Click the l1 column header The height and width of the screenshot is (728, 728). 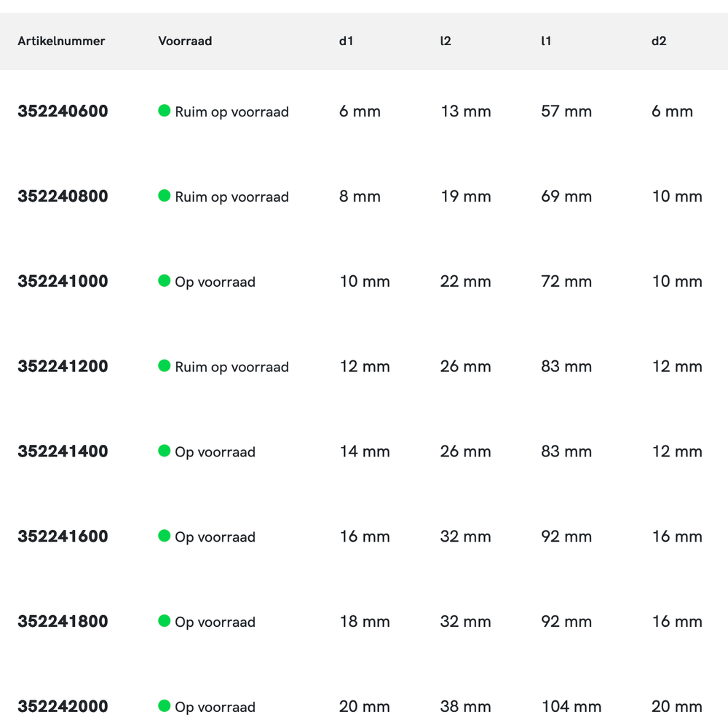coord(546,41)
